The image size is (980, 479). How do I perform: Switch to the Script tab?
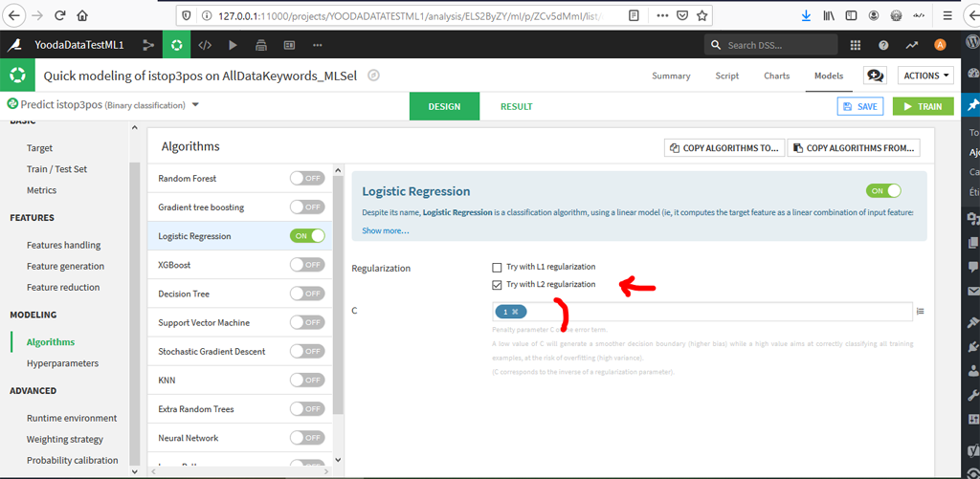pos(727,76)
